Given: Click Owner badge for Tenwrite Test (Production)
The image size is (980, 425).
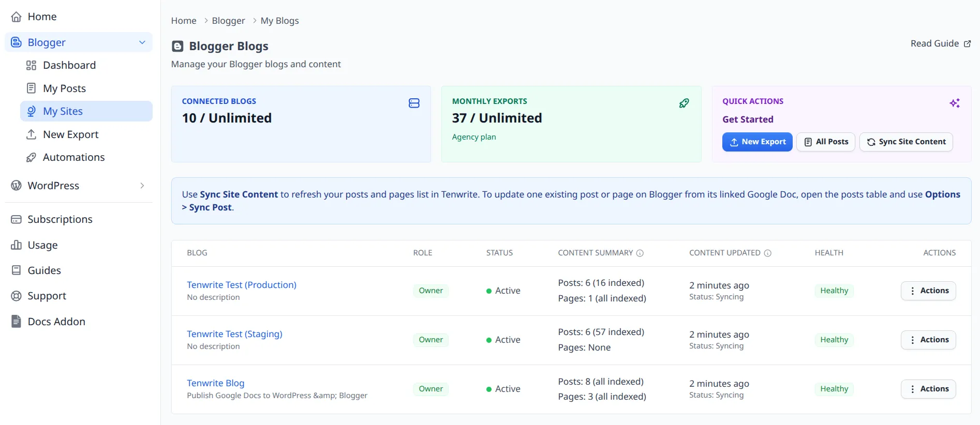Looking at the screenshot, I should click(431, 291).
